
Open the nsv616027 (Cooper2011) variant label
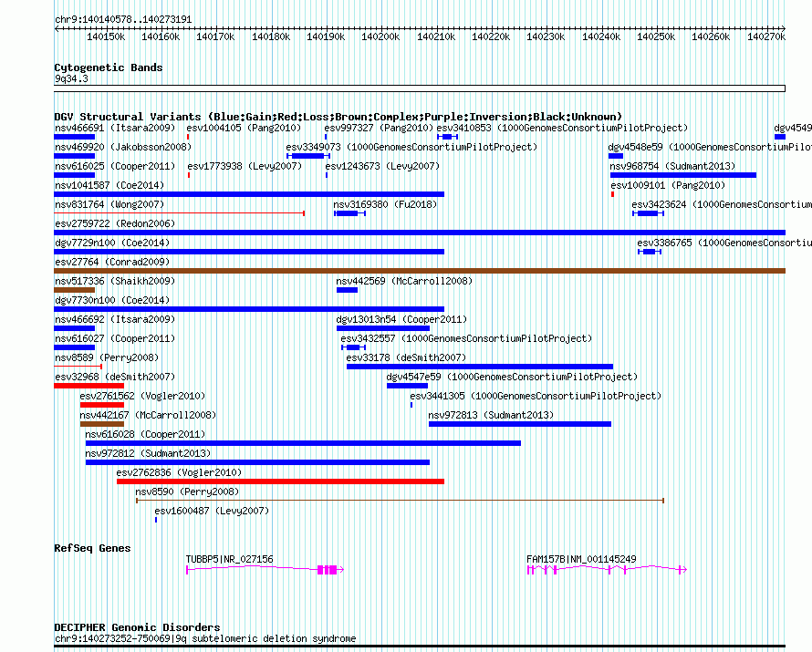115,338
